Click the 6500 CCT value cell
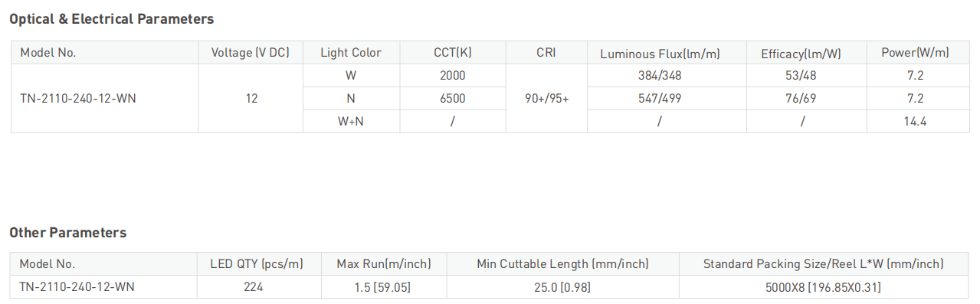Screen dimensions: 980x304 coord(453,99)
